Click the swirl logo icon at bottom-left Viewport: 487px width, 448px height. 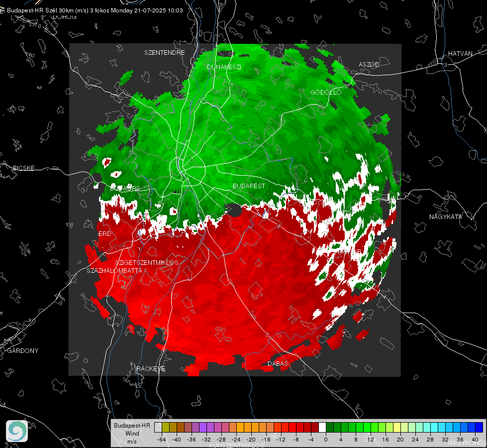[x=17, y=431]
